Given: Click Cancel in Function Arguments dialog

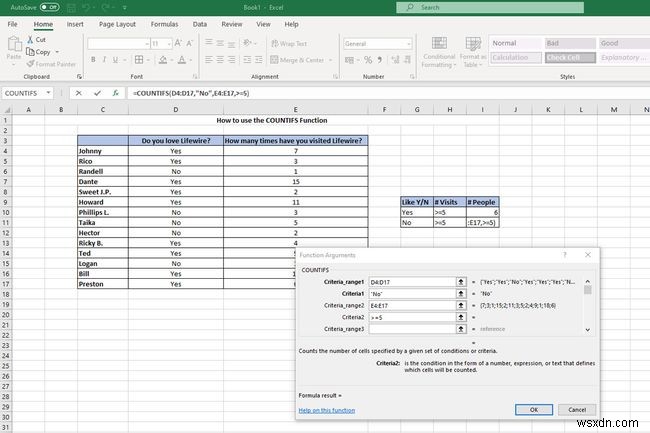Looking at the screenshot, I should coord(577,409).
